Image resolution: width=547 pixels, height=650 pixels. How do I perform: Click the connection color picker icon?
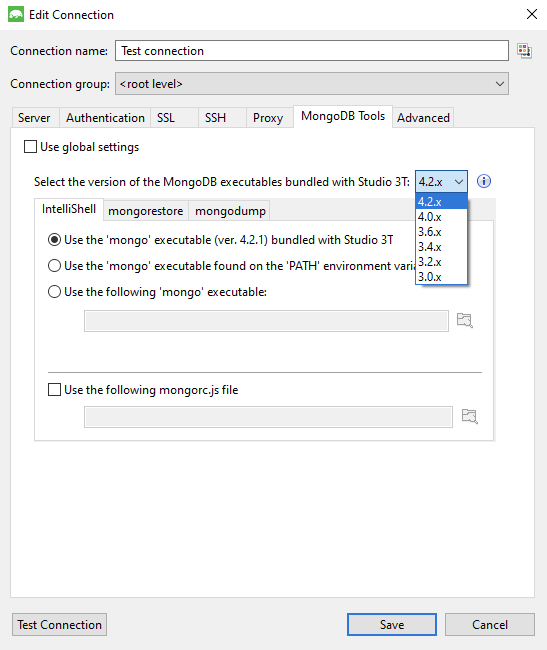point(524,51)
